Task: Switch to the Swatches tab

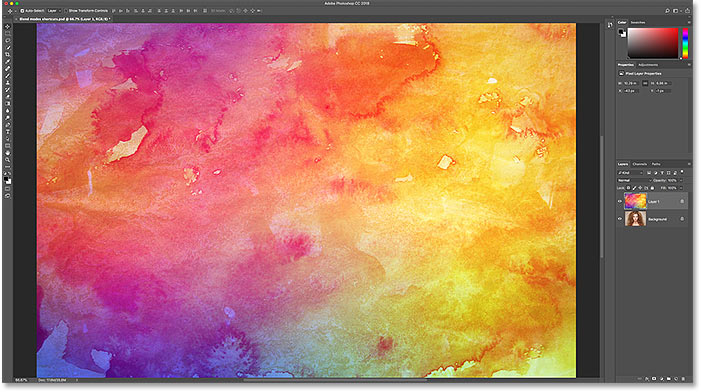Action: [638, 22]
